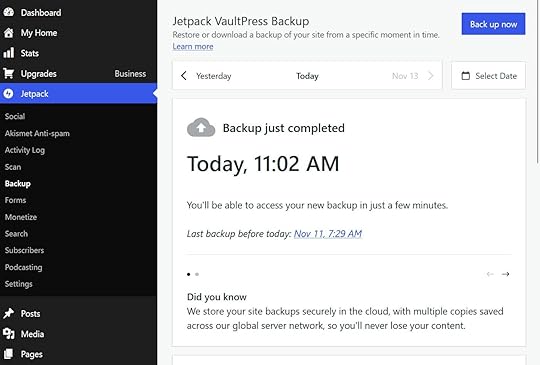Click the Business plan label
This screenshot has height=365, width=540.
click(130, 74)
